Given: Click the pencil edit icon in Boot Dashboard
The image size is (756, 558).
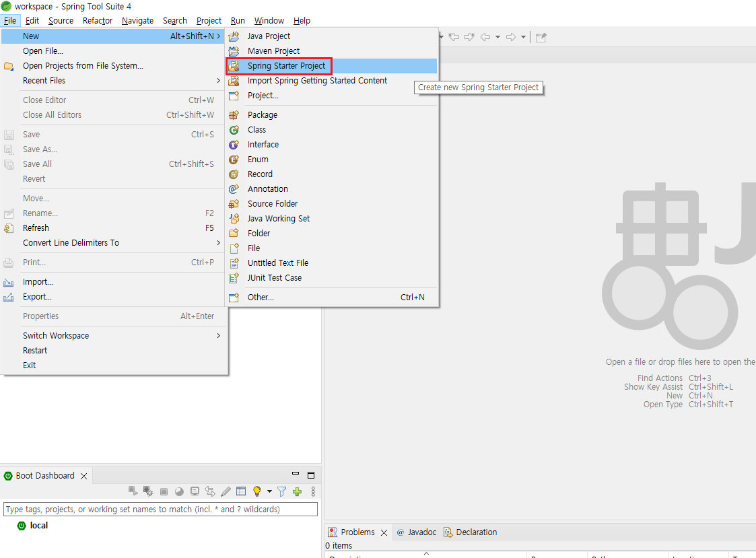Looking at the screenshot, I should 226,492.
